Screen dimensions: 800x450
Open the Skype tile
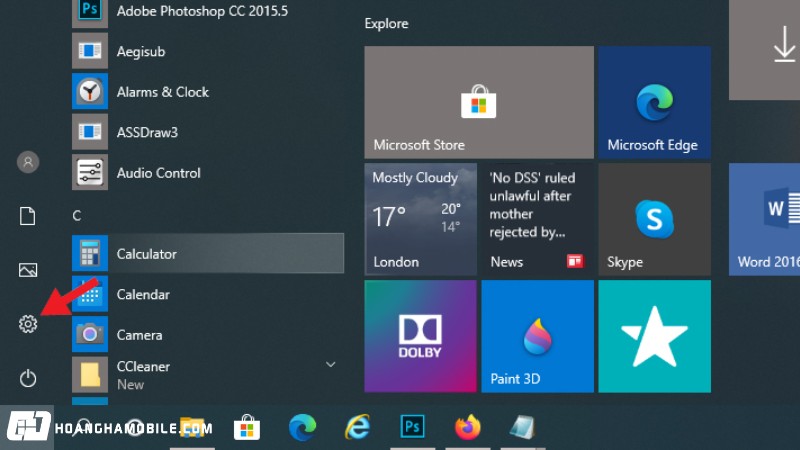pos(654,220)
